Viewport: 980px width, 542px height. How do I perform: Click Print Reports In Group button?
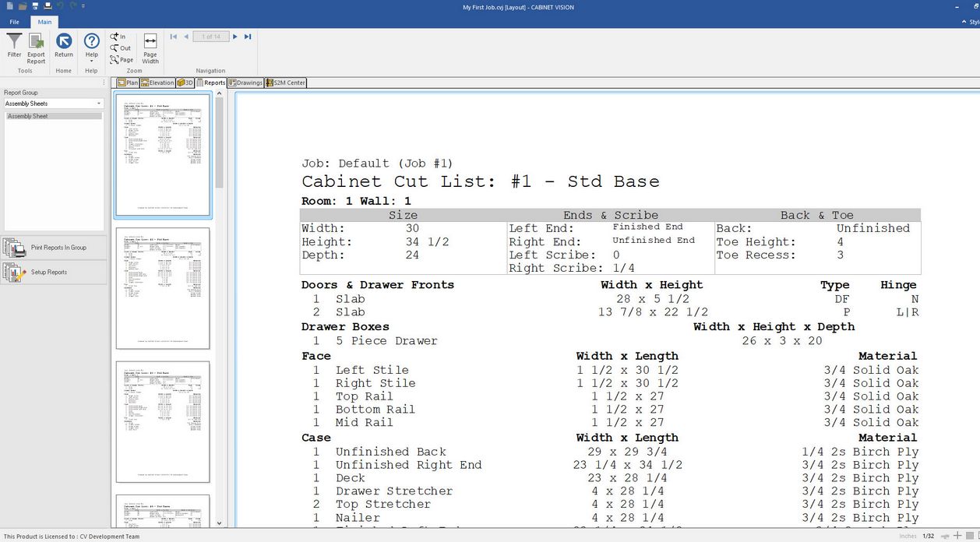click(x=54, y=248)
